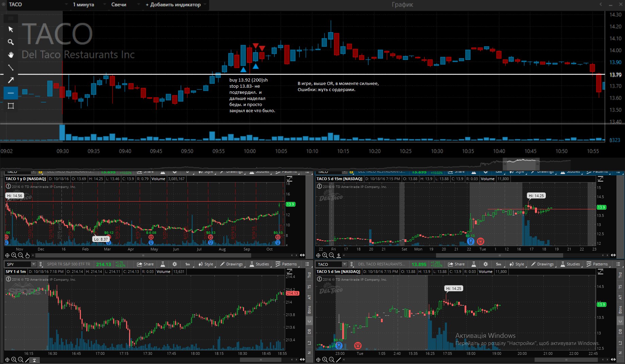The width and height of the screenshot is (625, 364).
Task: Click zoom in magnifier under TACO 15m chart
Action: (325, 255)
